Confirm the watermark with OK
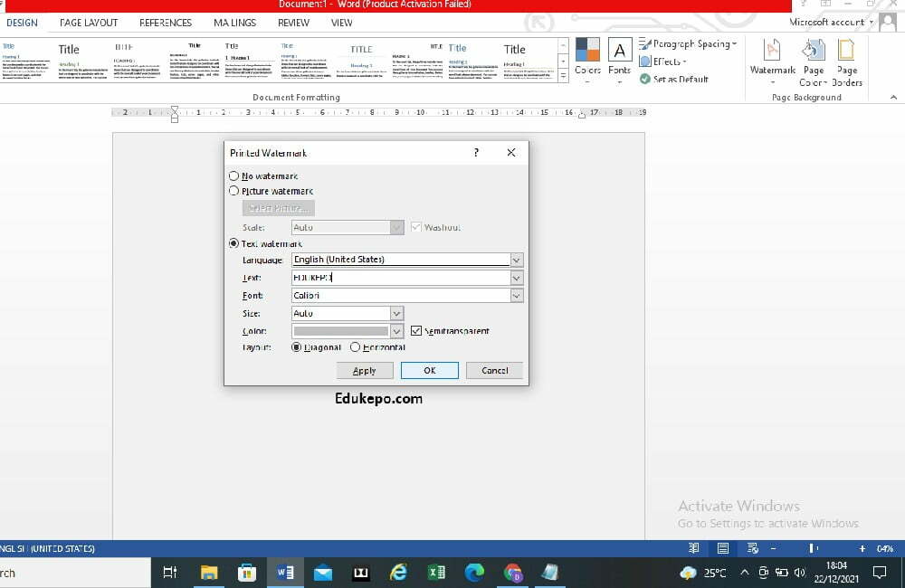The width and height of the screenshot is (905, 588). coord(429,370)
